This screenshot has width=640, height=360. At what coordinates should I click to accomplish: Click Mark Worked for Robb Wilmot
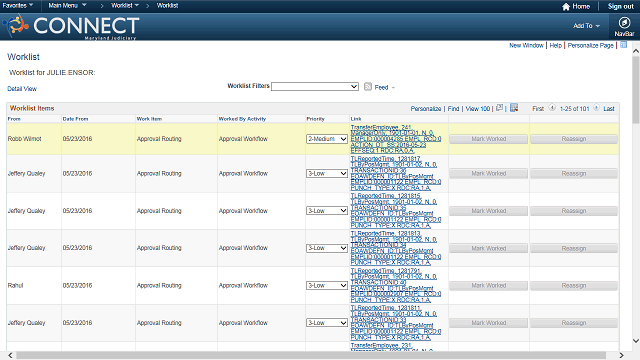[489, 139]
